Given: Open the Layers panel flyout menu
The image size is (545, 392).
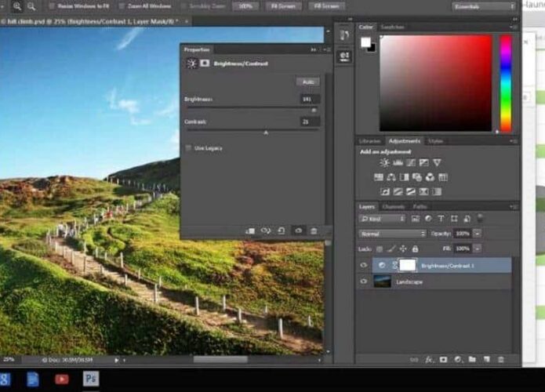Looking at the screenshot, I should 514,207.
